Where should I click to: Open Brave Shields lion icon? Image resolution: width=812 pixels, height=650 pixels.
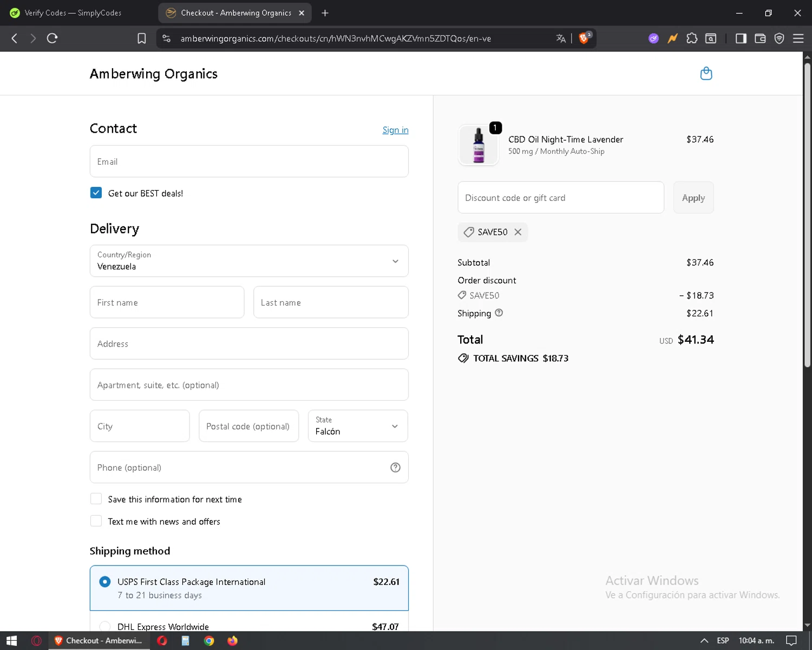[x=584, y=38]
